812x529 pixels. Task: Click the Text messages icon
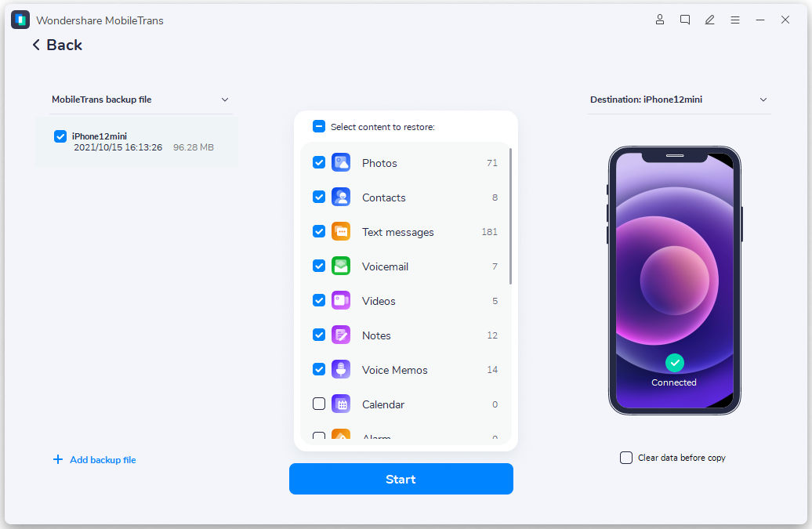point(341,231)
